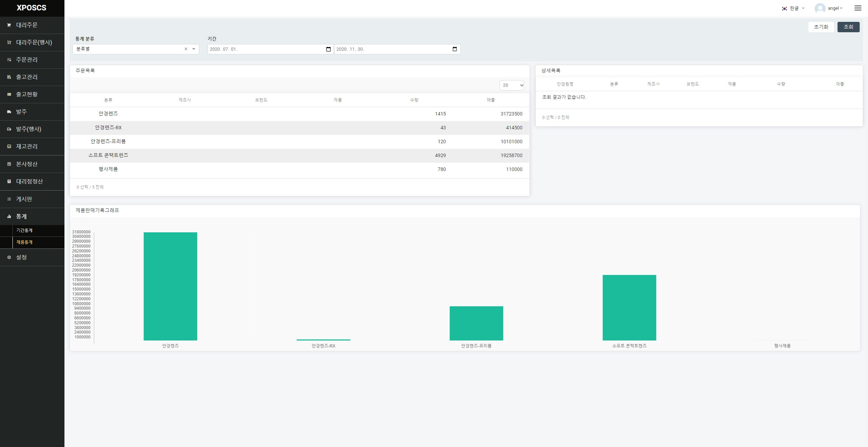
Task: Select the 소프트 콘택트렌즈 table row
Action: (299, 155)
